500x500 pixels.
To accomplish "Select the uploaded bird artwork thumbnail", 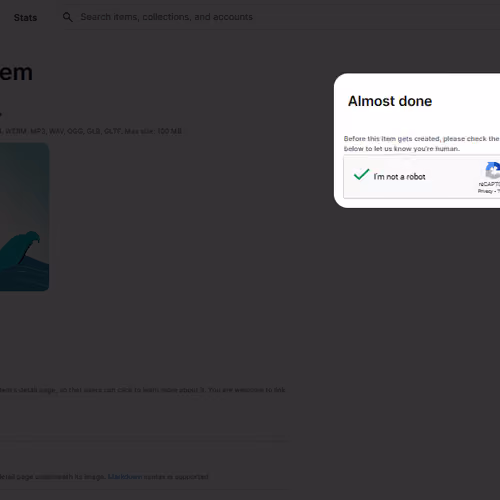I will click(x=24, y=217).
